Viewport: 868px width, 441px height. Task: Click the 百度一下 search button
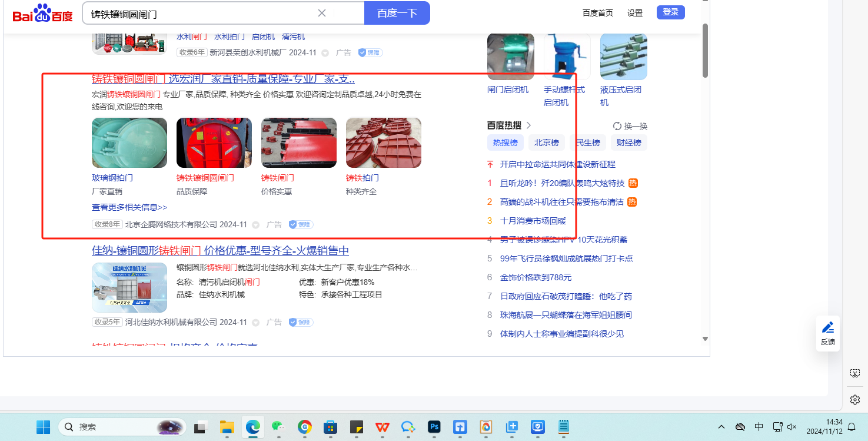click(x=397, y=13)
